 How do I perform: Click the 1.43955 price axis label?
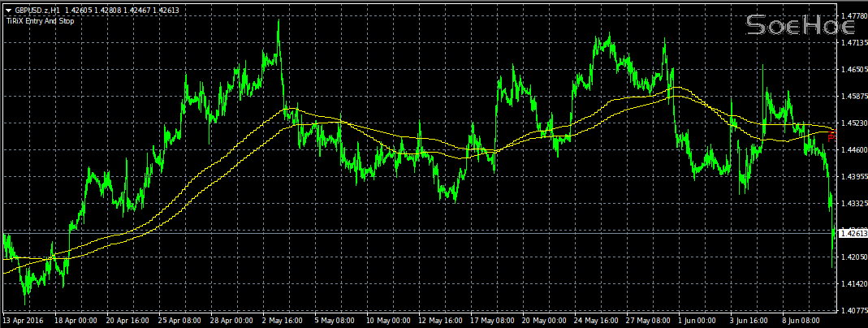852,177
